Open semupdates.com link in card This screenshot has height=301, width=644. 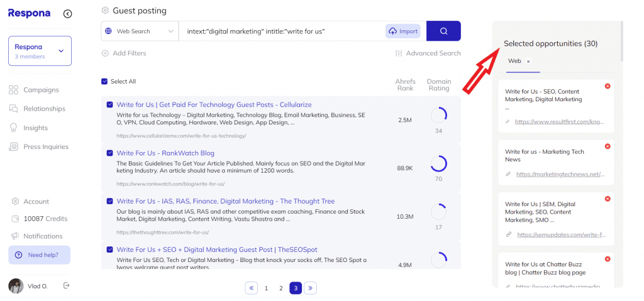[x=562, y=235]
